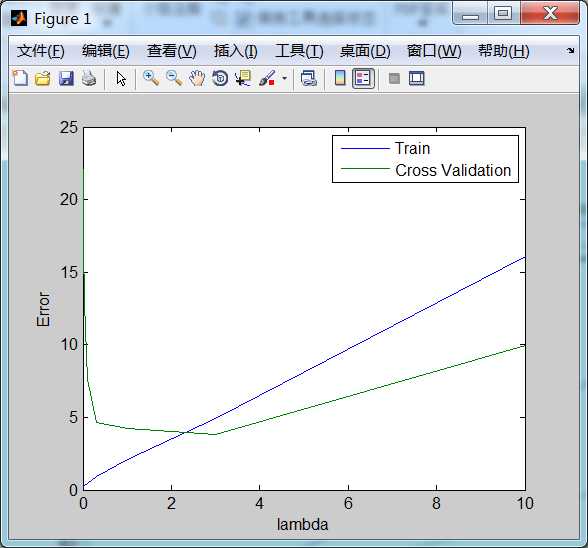Click the Error y-axis label
588x548 pixels.
point(44,309)
